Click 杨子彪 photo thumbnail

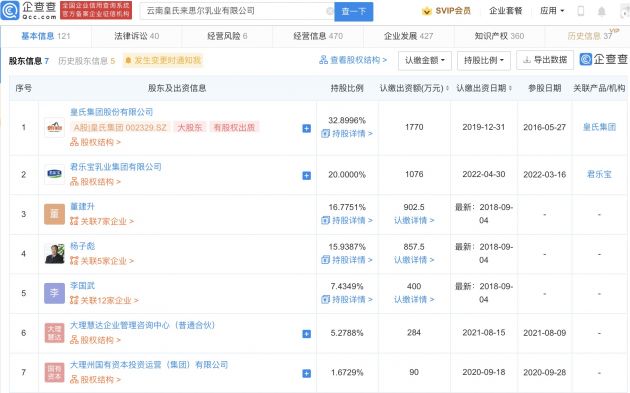(x=55, y=254)
